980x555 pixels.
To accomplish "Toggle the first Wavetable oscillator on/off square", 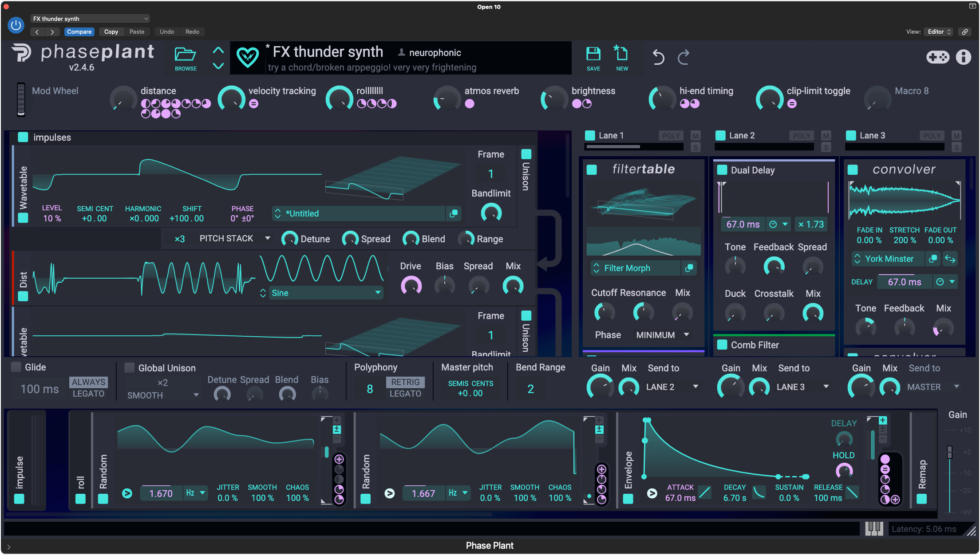I will (x=23, y=218).
